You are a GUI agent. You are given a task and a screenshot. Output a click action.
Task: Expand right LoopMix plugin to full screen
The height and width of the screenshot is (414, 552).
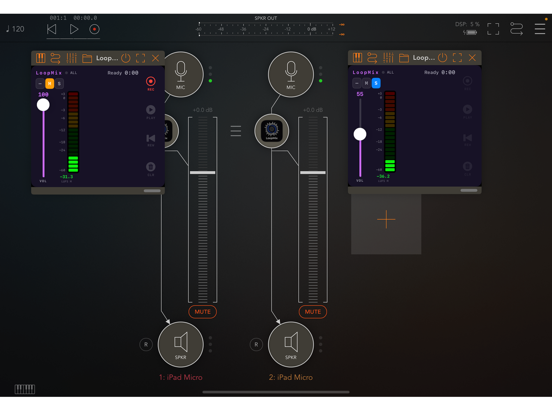tap(457, 57)
